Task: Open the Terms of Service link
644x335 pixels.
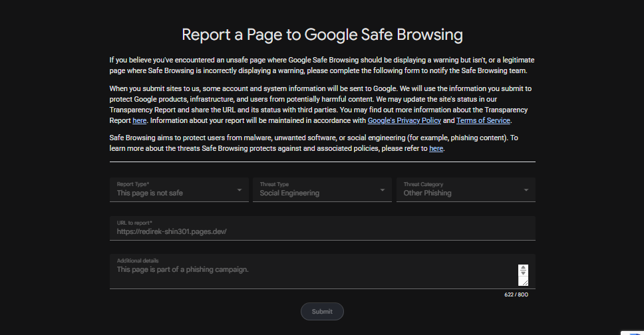Action: 483,120
